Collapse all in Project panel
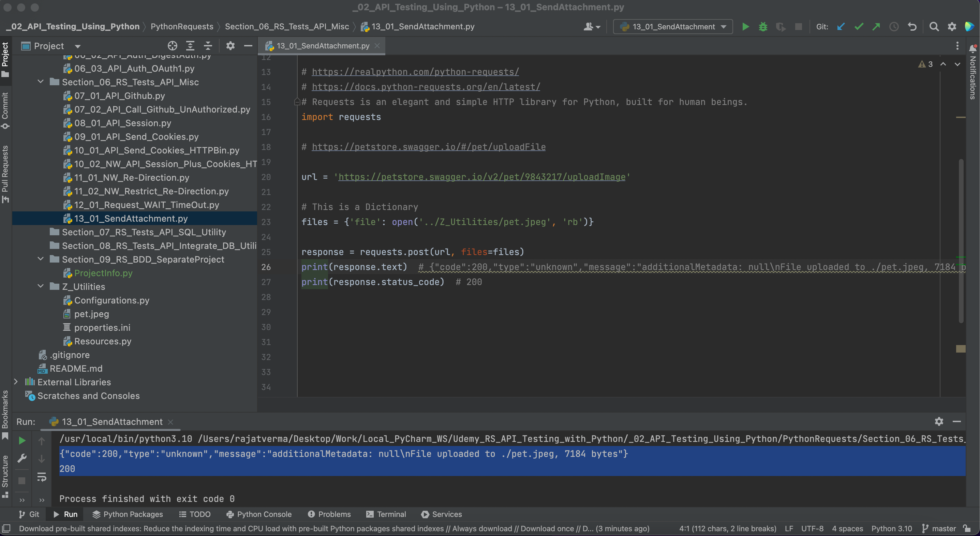The image size is (980, 536). click(208, 46)
